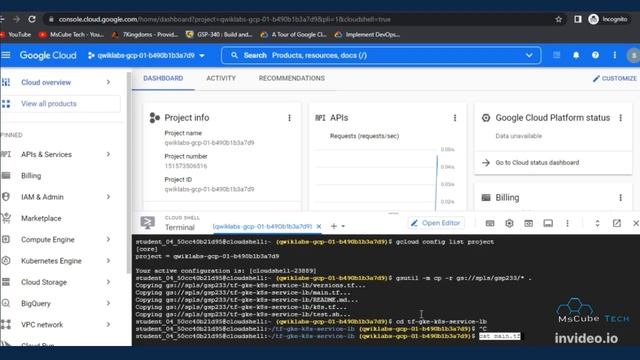This screenshot has height=360, width=640.
Task: Open Google Cloud Platform status card menu
Action: 620,118
